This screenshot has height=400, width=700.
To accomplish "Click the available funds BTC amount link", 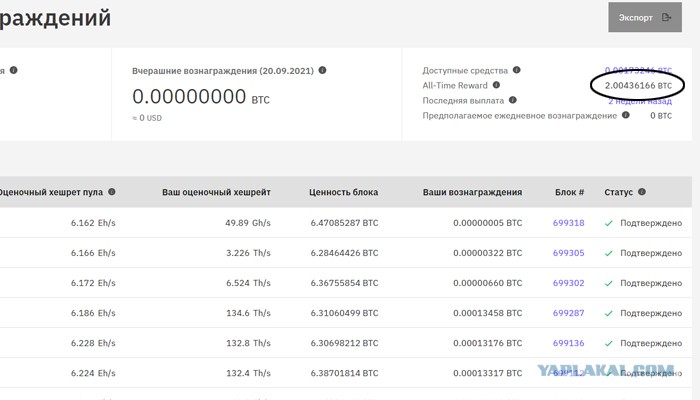I will (638, 71).
